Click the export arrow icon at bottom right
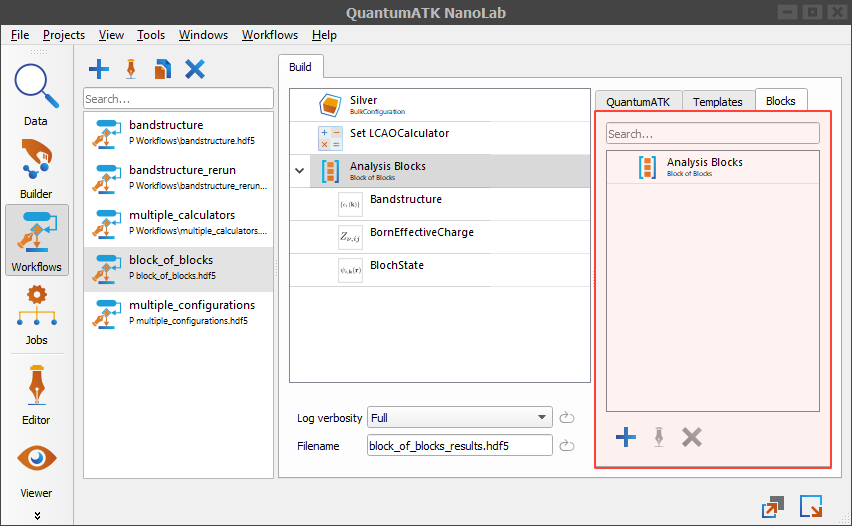The image size is (852, 526). pos(773,507)
